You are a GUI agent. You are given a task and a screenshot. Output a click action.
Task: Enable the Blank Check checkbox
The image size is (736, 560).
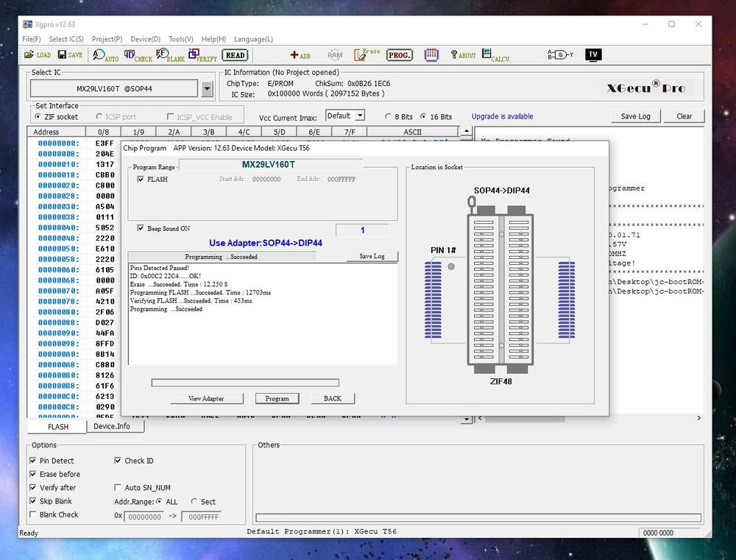pos(33,514)
